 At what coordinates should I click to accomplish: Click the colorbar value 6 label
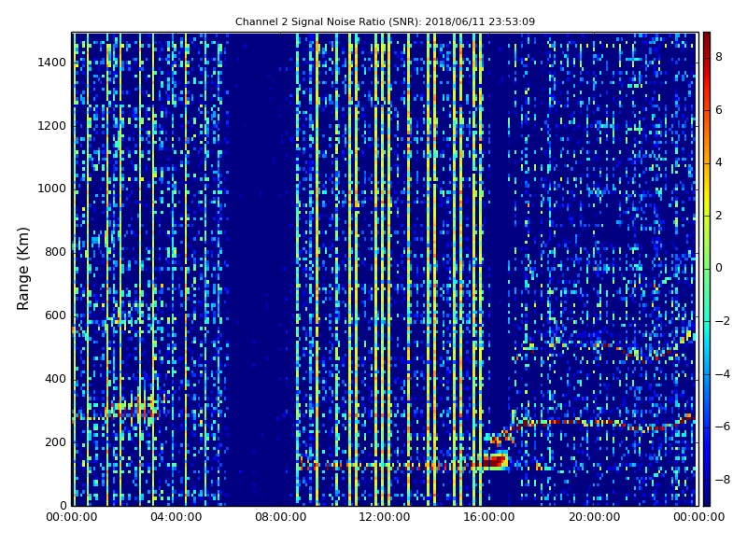[719, 110]
